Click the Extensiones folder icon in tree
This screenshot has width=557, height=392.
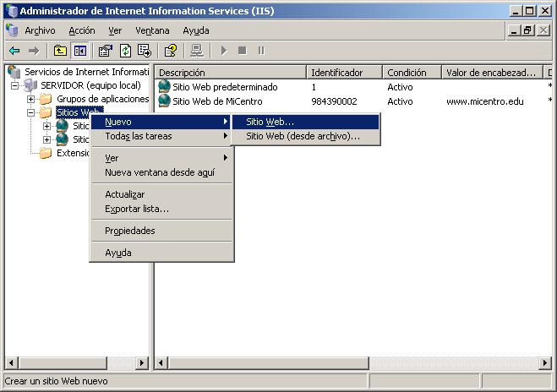(x=46, y=153)
